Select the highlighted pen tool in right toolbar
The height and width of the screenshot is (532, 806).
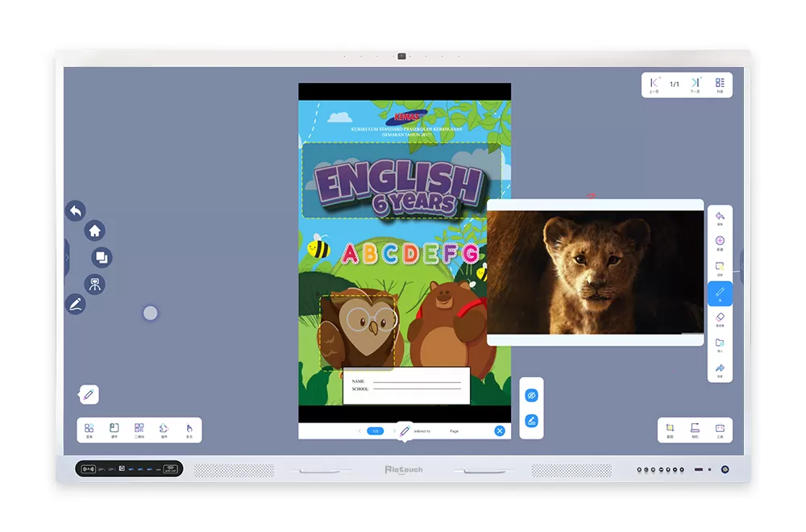[x=720, y=293]
